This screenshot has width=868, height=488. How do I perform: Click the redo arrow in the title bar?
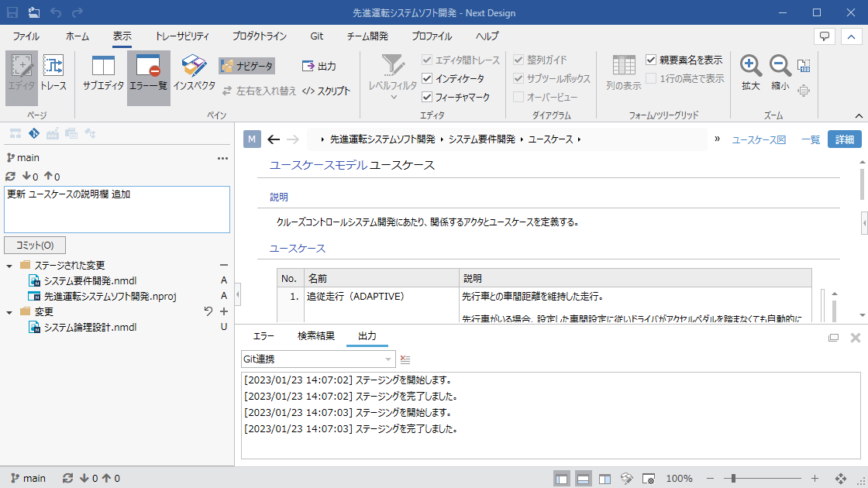point(77,12)
